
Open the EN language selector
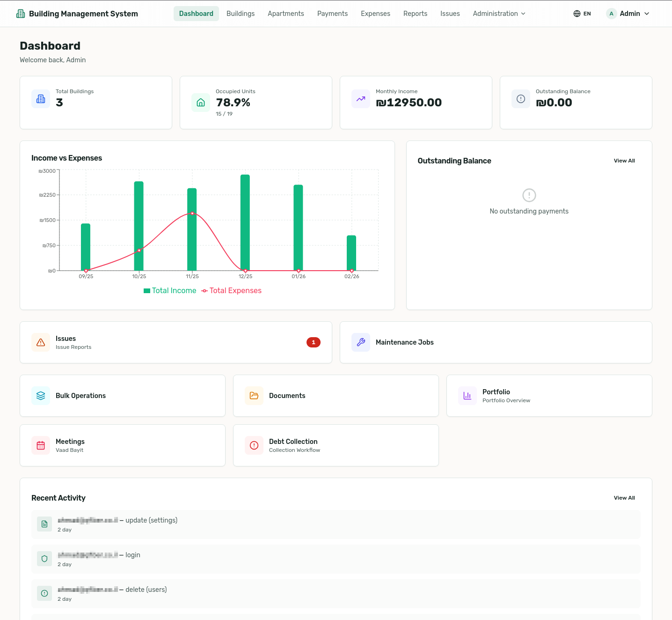click(x=582, y=14)
